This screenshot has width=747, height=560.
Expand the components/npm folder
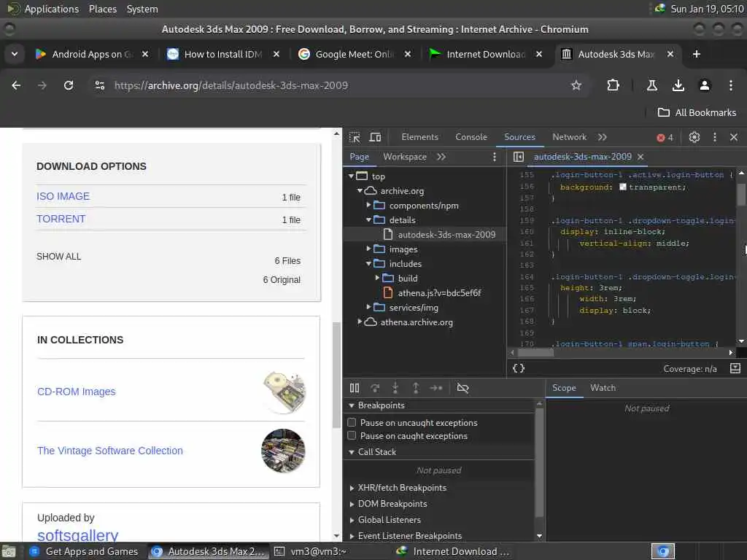[368, 205]
